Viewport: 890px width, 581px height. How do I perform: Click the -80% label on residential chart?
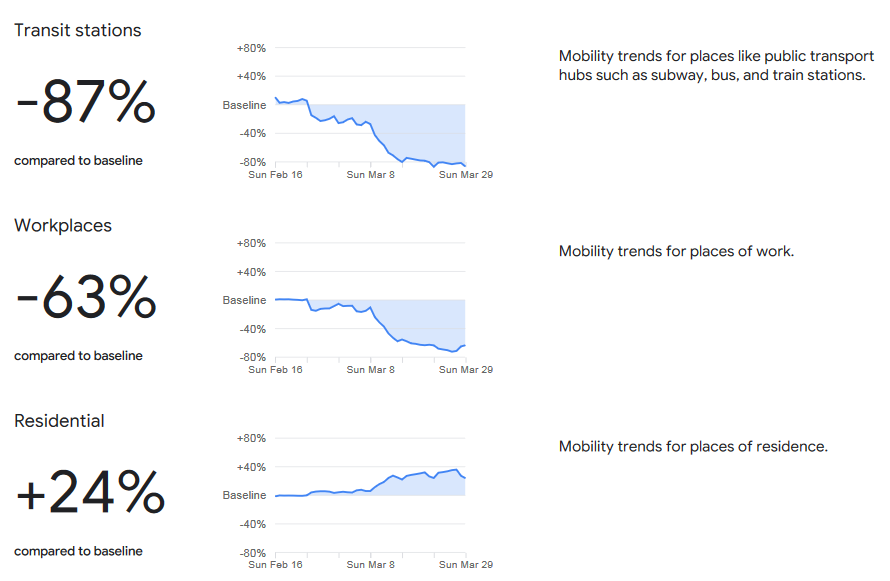pos(252,553)
